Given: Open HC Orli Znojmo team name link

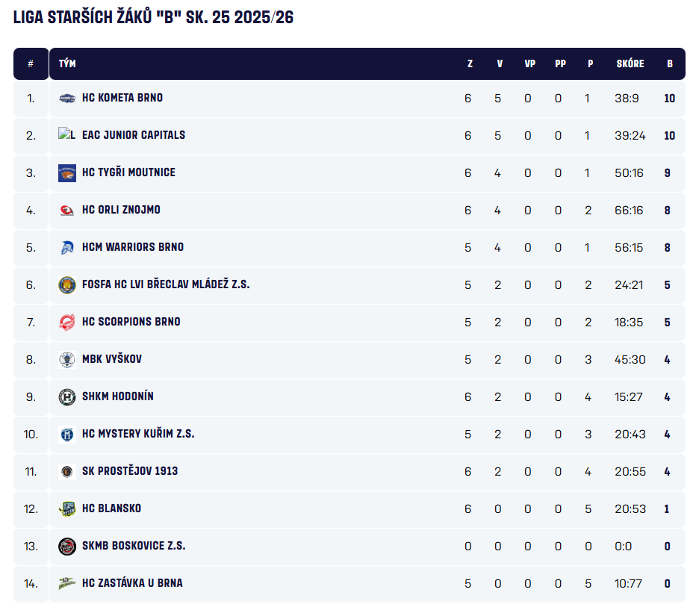Looking at the screenshot, I should click(121, 210).
